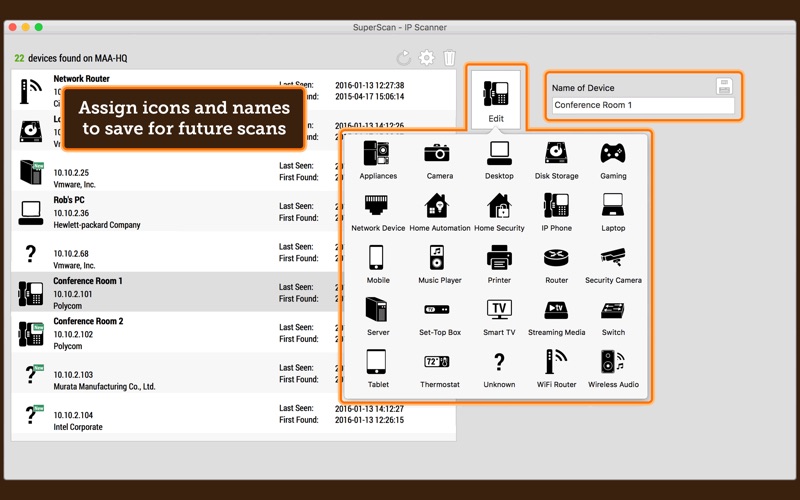Screen dimensions: 800x500
Task: Select the IP Phone icon
Action: [x=556, y=206]
